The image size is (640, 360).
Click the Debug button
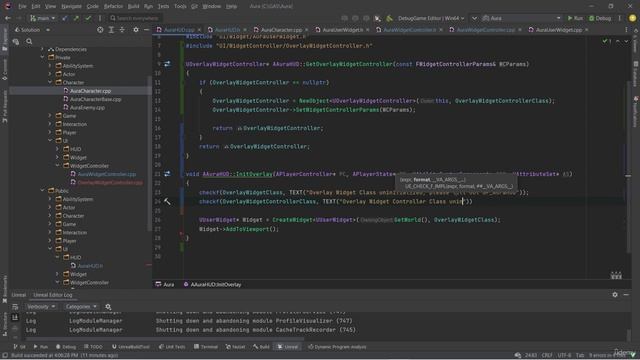tap(600, 18)
